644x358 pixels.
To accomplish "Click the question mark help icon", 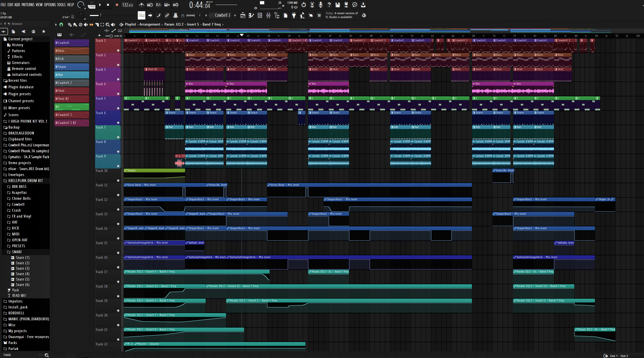I will 329,5.
